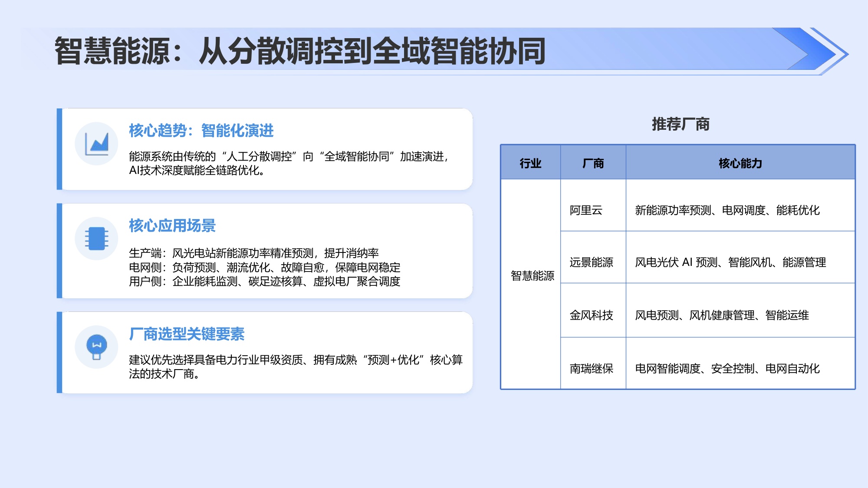Select the heading 核心趋势：智能化演进

point(201,131)
